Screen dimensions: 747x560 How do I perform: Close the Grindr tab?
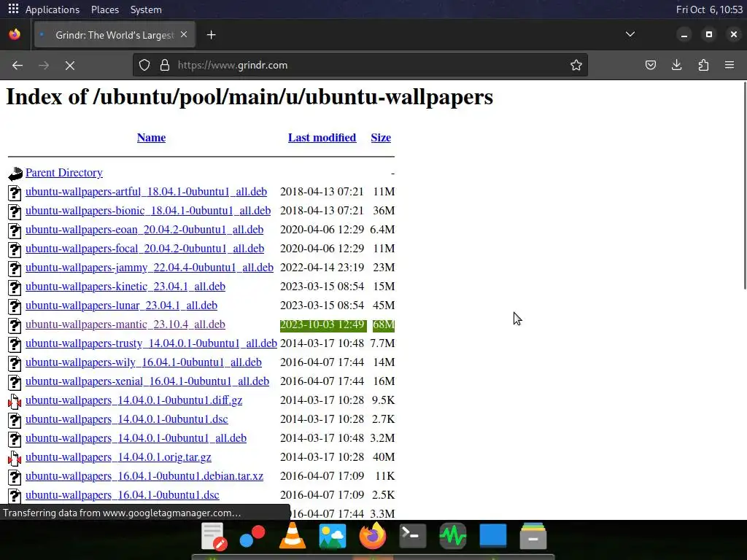click(x=184, y=35)
